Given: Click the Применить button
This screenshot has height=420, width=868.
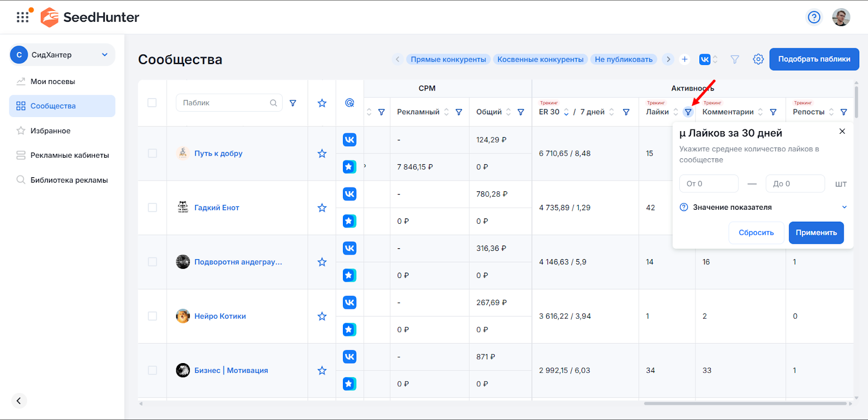Looking at the screenshot, I should tap(816, 232).
